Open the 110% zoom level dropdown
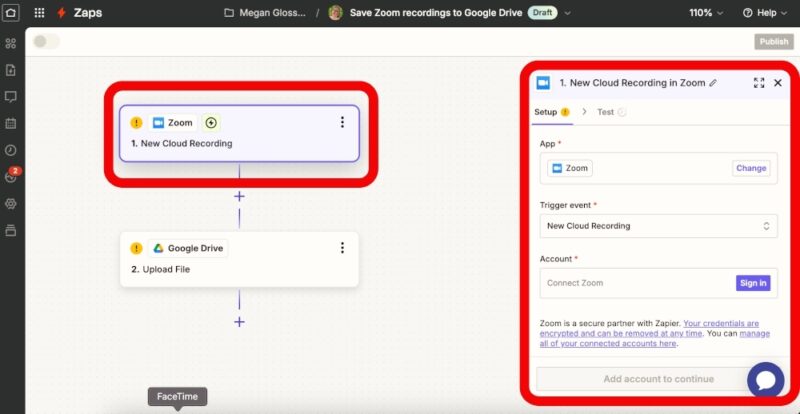The width and height of the screenshot is (800, 414). 706,13
